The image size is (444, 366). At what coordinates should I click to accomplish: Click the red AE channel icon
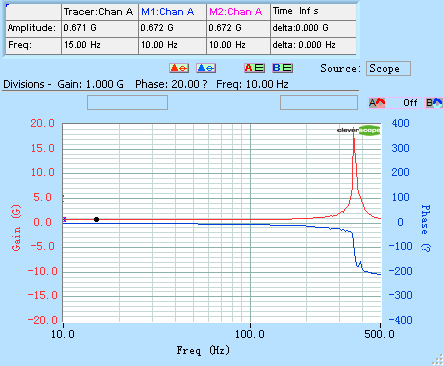pos(254,68)
